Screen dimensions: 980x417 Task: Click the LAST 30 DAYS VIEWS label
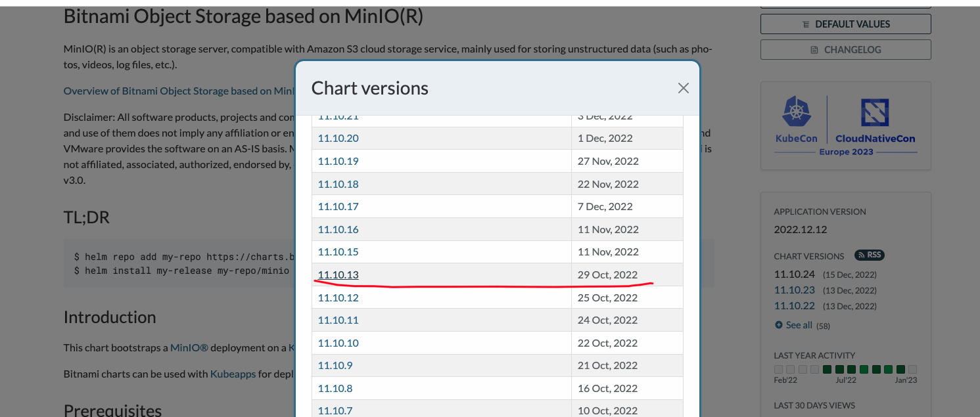(814, 406)
